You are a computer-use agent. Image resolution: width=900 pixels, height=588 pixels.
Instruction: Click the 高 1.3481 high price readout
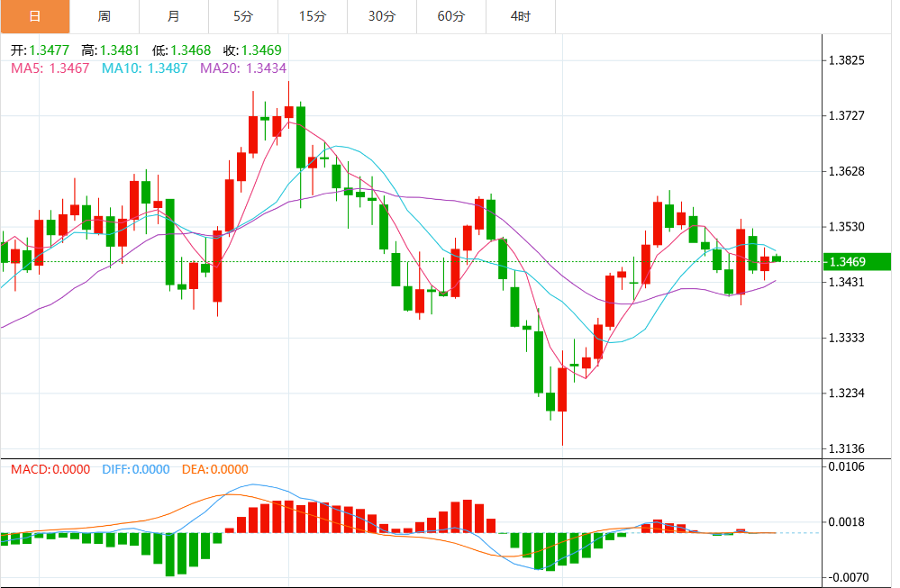(111, 50)
